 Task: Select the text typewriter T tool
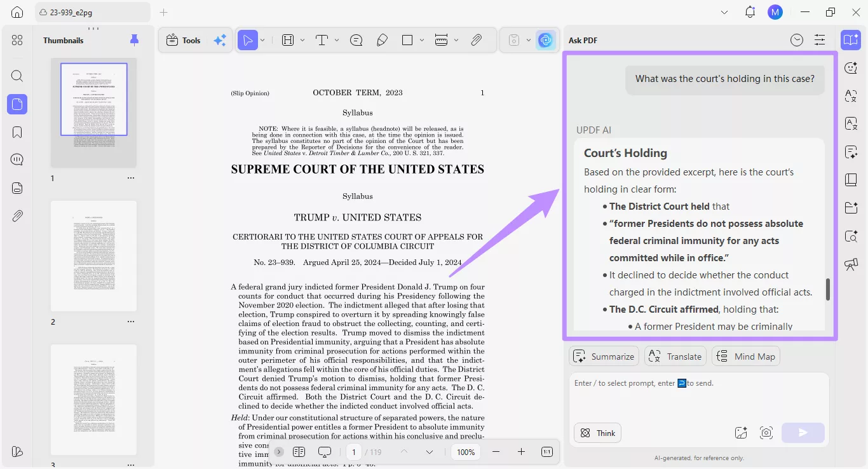tap(322, 40)
